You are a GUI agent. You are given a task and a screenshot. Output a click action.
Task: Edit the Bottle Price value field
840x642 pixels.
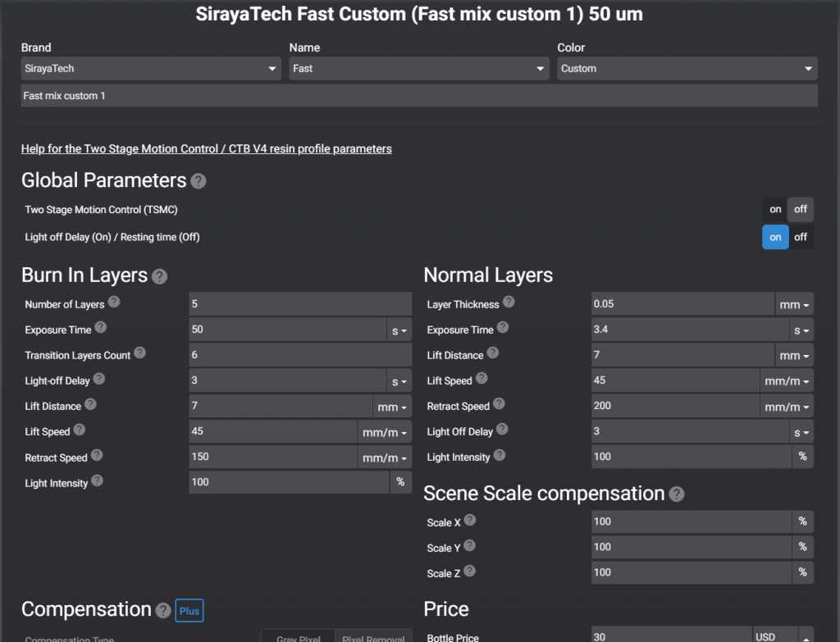(x=672, y=635)
